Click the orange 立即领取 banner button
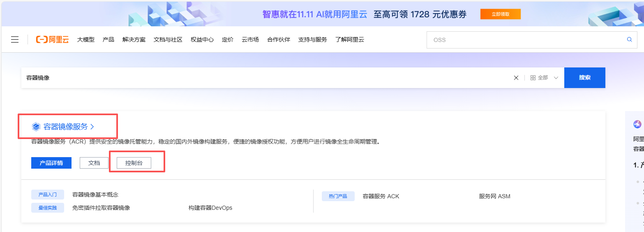Image resolution: width=644 pixels, height=232 pixels. (x=501, y=14)
